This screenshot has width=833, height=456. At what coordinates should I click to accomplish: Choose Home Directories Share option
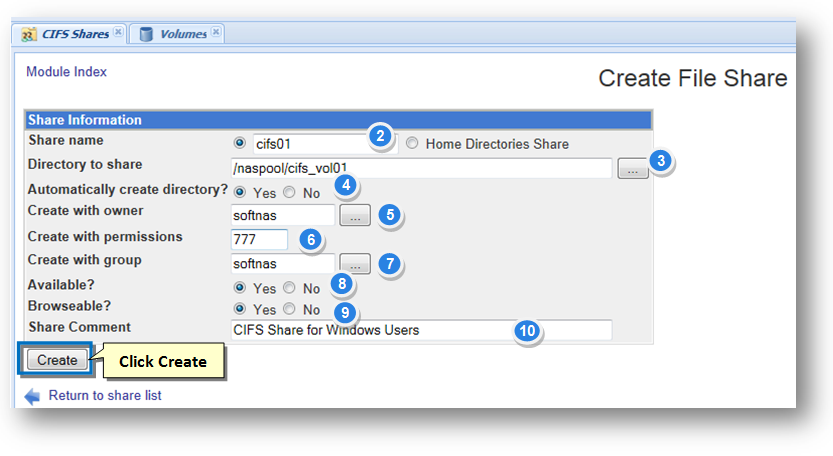pos(412,144)
